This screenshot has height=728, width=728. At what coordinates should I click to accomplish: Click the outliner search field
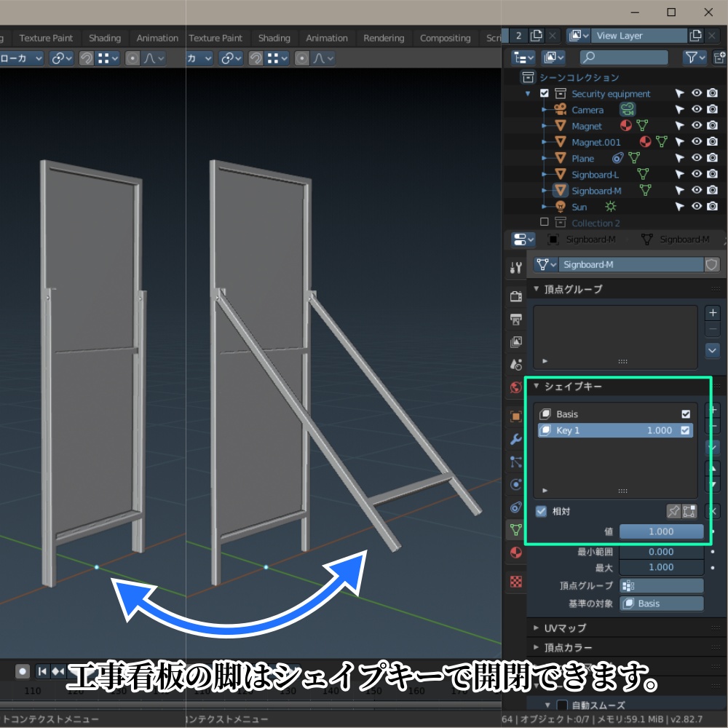pos(622,58)
